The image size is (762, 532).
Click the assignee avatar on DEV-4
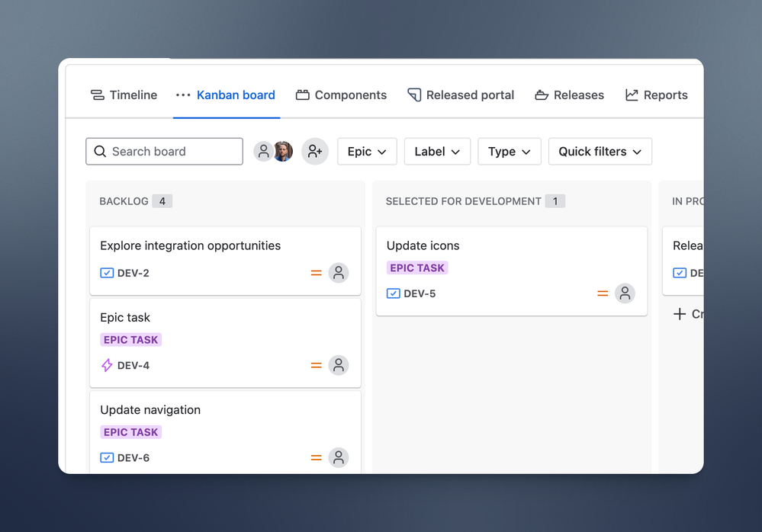[x=339, y=365]
